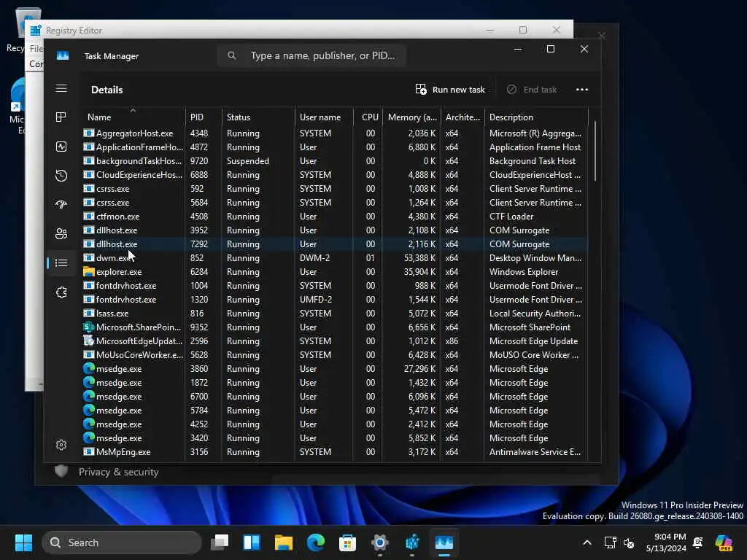
Task: Select the ApplicationFrameHost process row
Action: pyautogui.click(x=334, y=147)
